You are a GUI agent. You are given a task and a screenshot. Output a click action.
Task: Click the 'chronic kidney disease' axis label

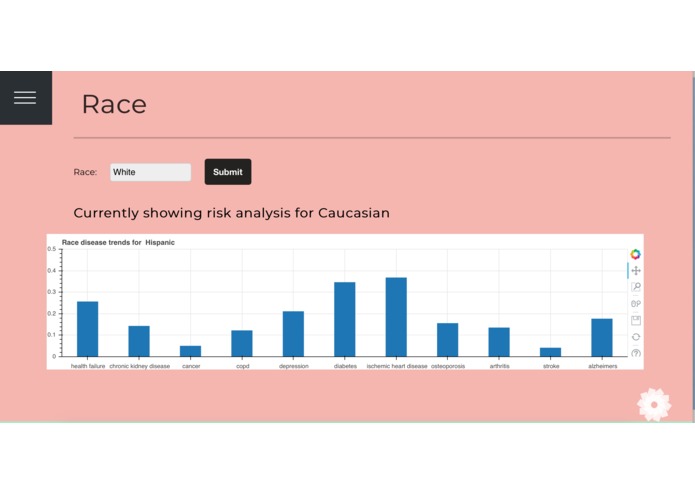pyautogui.click(x=140, y=366)
